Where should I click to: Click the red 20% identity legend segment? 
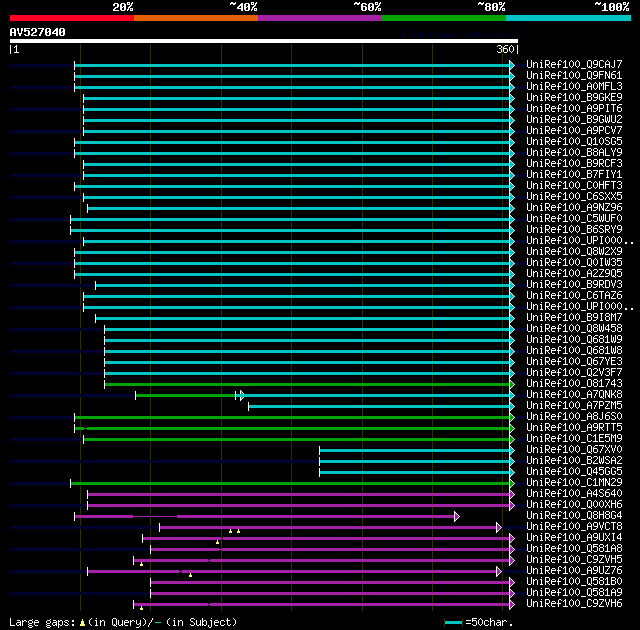click(72, 18)
